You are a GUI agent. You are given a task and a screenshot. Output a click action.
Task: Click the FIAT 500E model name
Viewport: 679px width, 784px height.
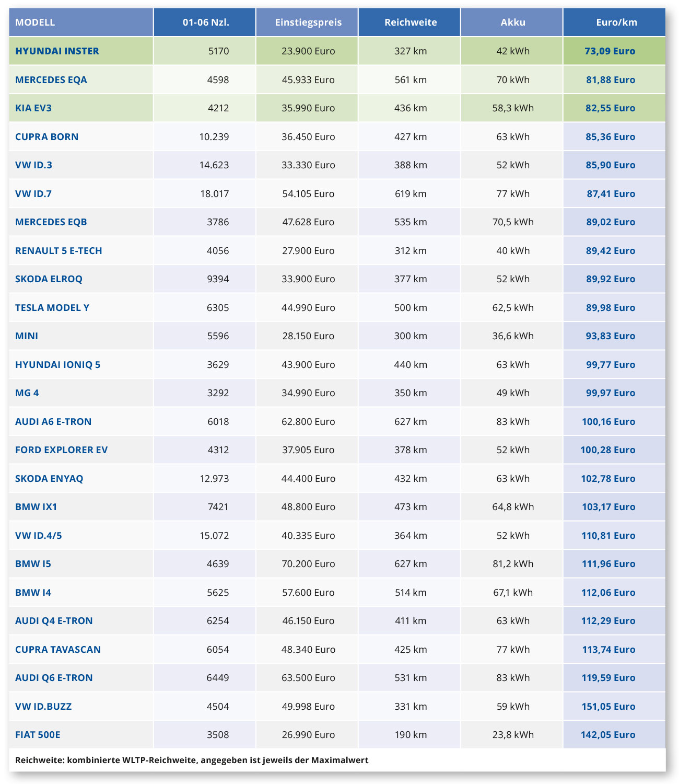[x=38, y=735]
